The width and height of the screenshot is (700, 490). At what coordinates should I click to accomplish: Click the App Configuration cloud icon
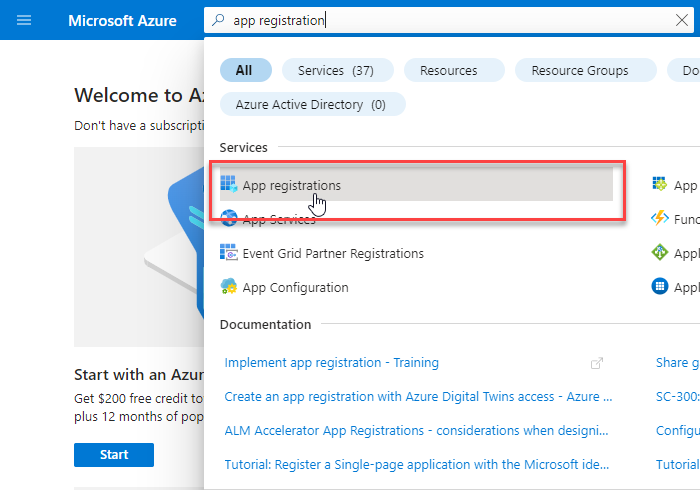(x=229, y=287)
